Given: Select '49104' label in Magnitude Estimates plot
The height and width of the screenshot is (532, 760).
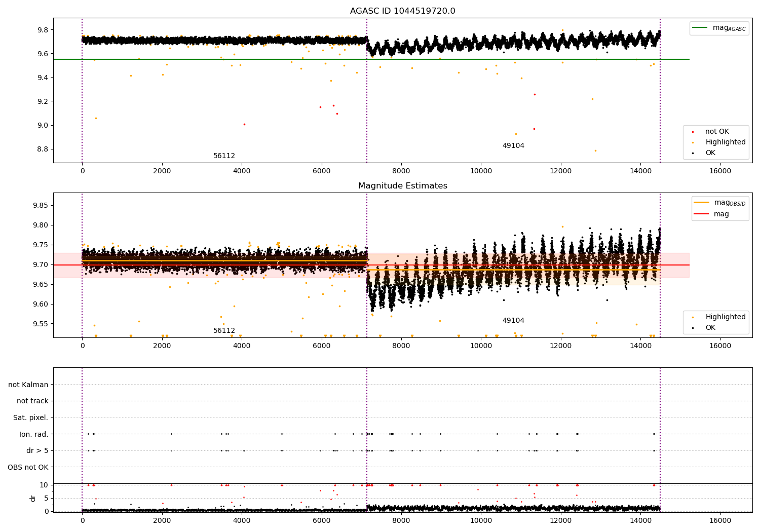Looking at the screenshot, I should click(x=513, y=321).
